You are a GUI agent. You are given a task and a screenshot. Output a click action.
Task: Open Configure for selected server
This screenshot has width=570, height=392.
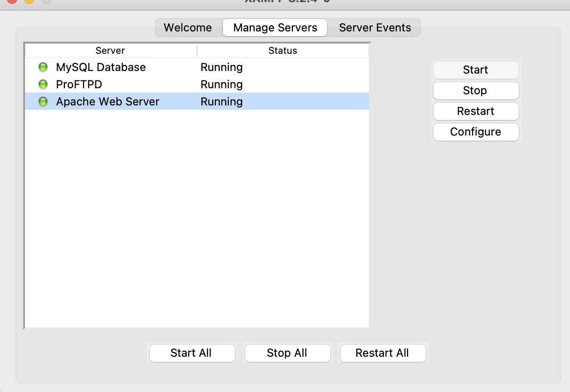coord(476,132)
